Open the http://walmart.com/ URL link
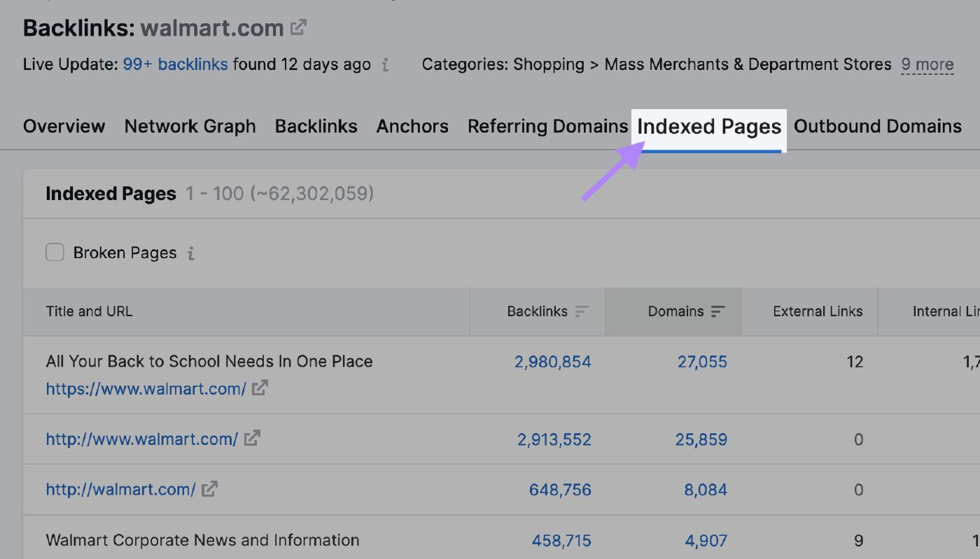This screenshot has width=980, height=559. click(121, 490)
